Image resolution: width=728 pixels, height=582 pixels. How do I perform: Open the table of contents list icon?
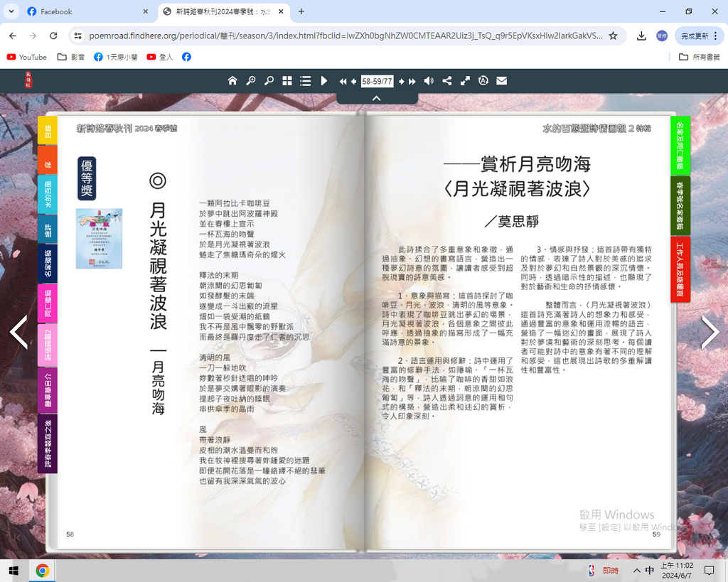pyautogui.click(x=306, y=81)
